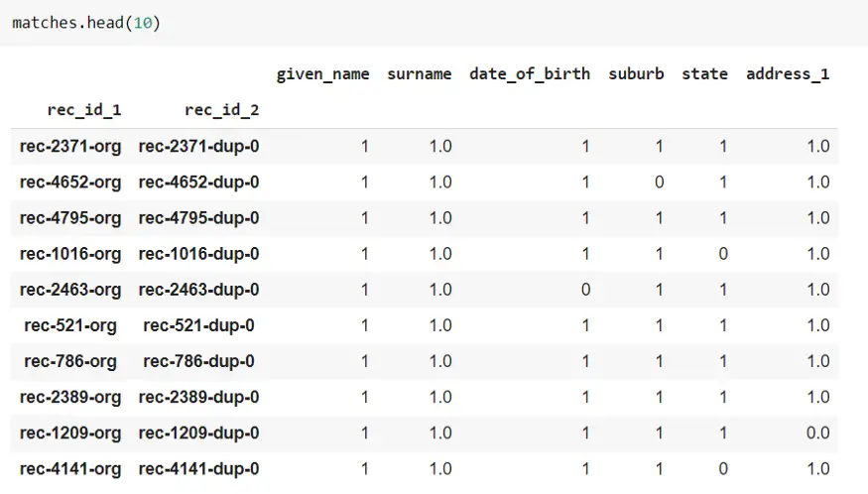The image size is (868, 494).
Task: Click the suburb value 0 for rec-4652
Action: coord(659,183)
